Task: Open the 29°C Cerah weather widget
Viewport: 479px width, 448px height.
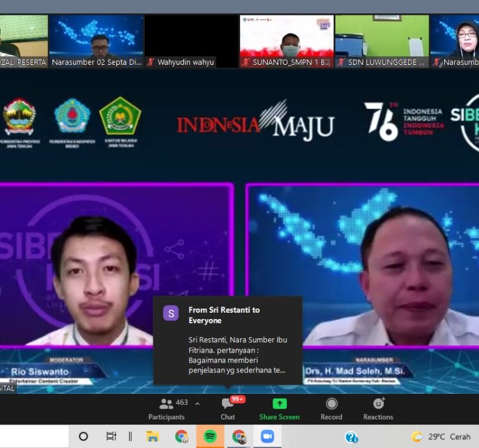Action: 441,437
